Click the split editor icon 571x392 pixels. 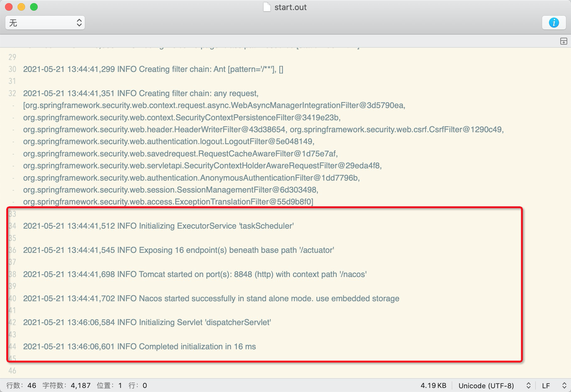(563, 41)
